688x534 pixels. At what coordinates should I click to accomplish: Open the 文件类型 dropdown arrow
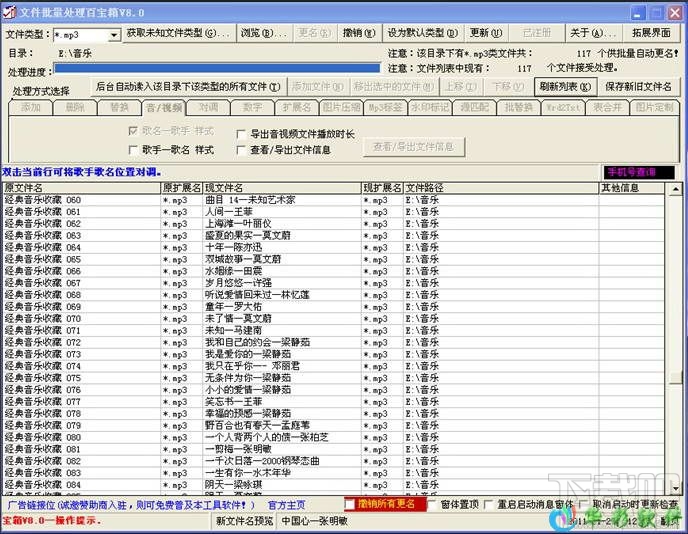point(114,35)
